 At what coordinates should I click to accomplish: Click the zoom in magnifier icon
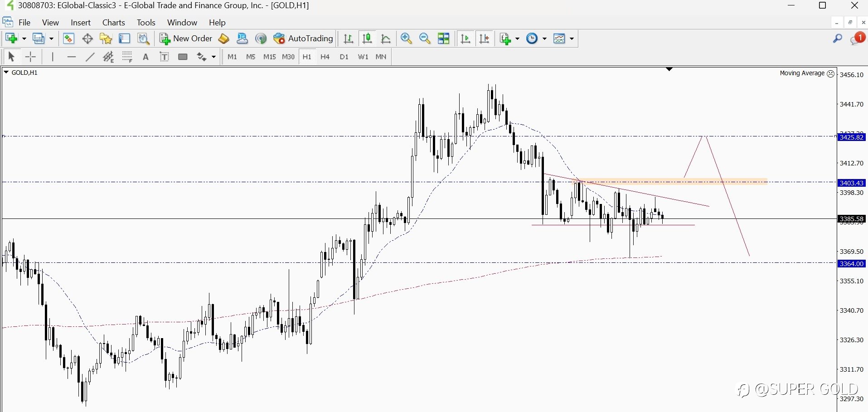(x=406, y=39)
